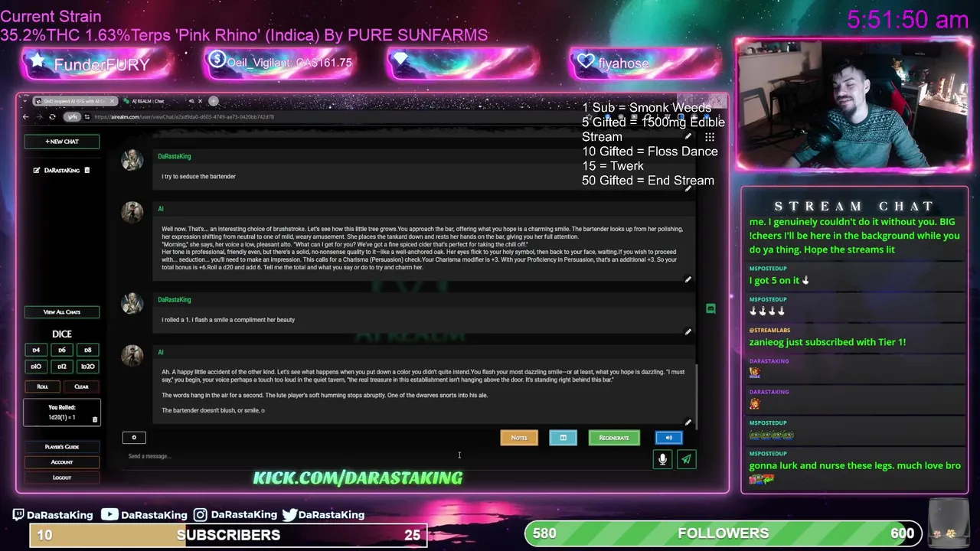Go back with the browser back arrow
This screenshot has height=551, width=980.
tap(25, 117)
